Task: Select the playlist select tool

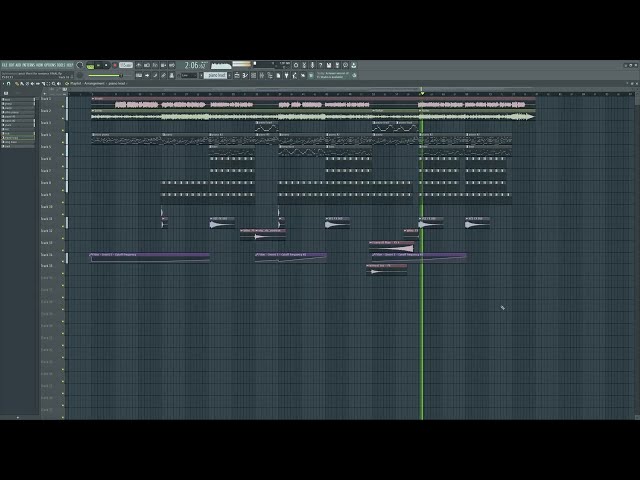Action: [49, 83]
